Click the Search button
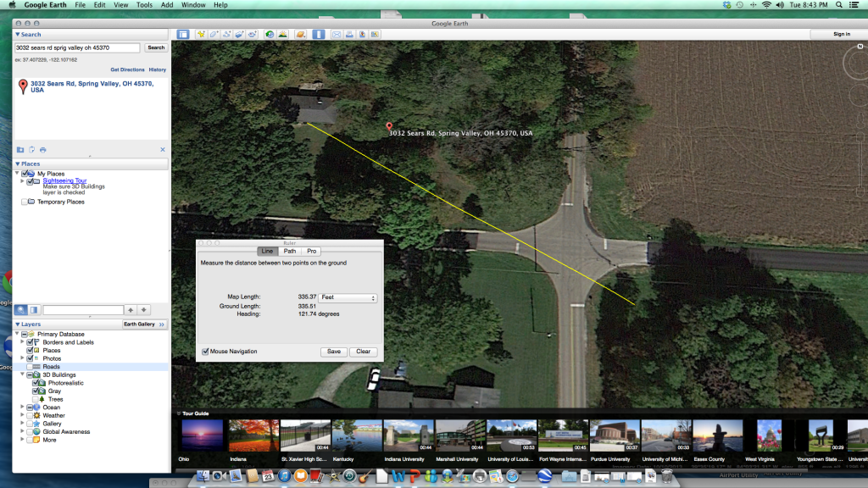The height and width of the screenshot is (488, 868). click(156, 47)
